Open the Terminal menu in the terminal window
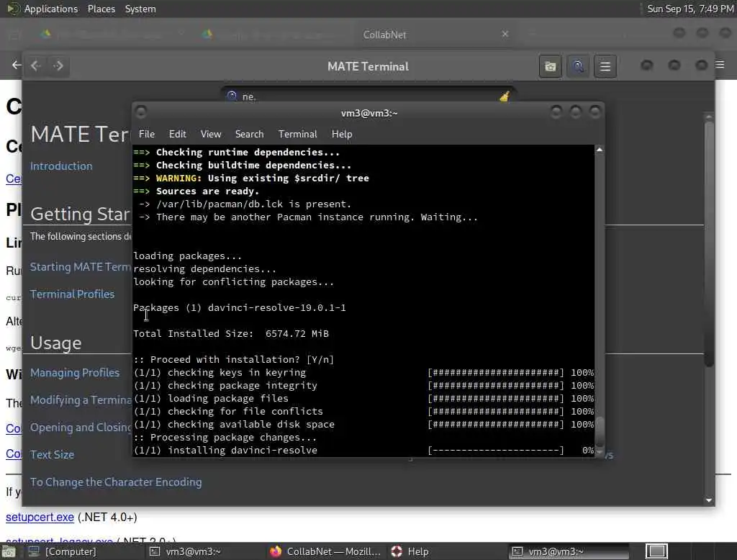The width and height of the screenshot is (737, 560). coord(297,134)
